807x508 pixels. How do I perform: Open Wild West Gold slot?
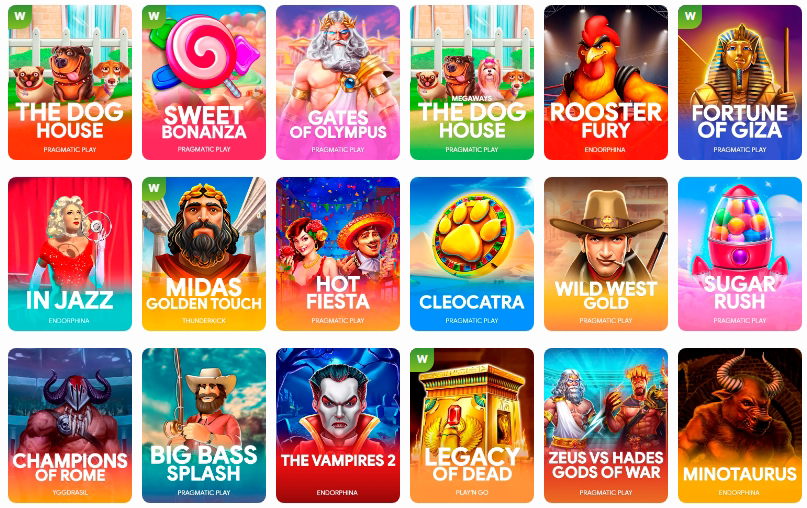pos(606,254)
